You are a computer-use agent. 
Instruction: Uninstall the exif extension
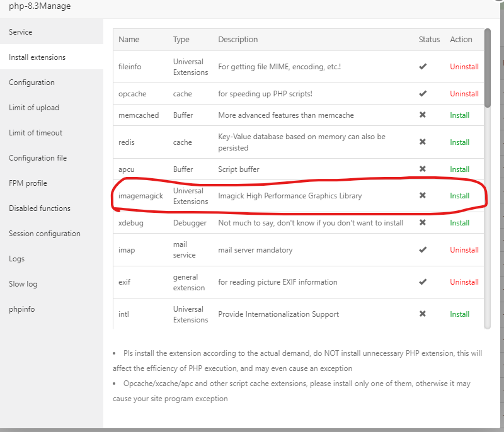[464, 282]
